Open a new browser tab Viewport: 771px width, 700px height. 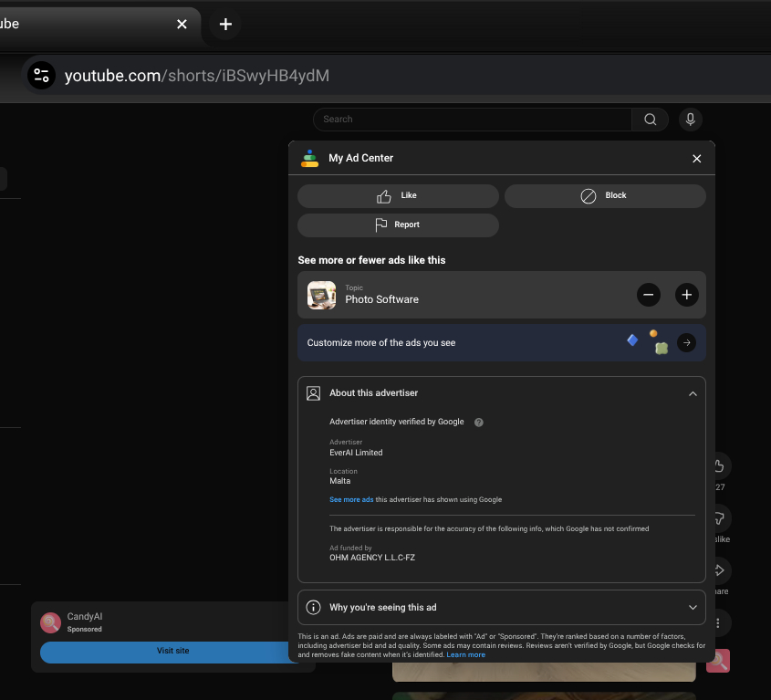click(225, 25)
